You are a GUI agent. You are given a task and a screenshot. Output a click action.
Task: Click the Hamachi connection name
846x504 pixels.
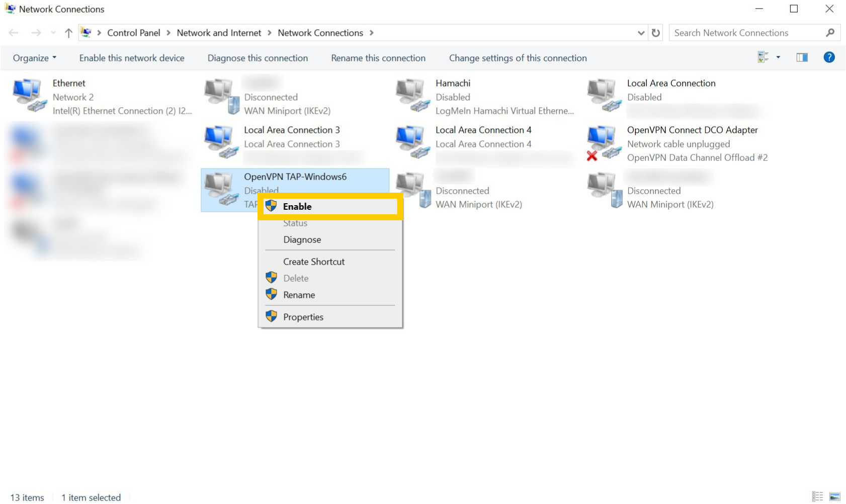tap(453, 83)
